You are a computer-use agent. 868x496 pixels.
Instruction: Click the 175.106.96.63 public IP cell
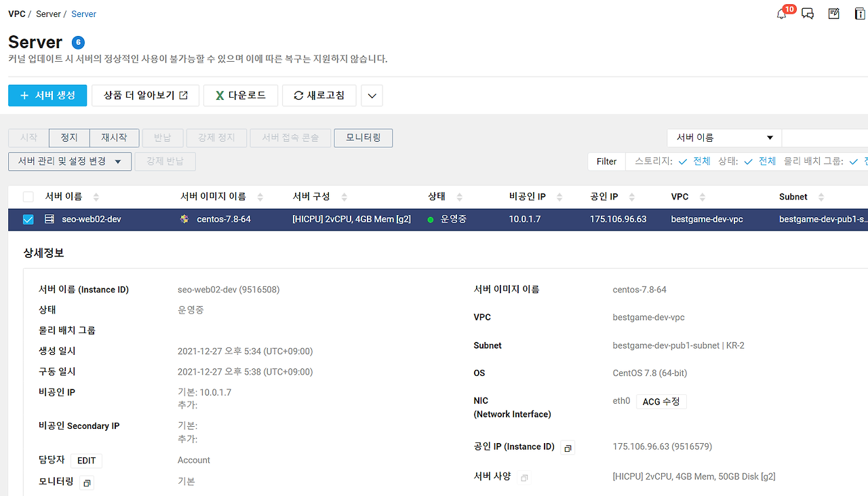click(618, 219)
